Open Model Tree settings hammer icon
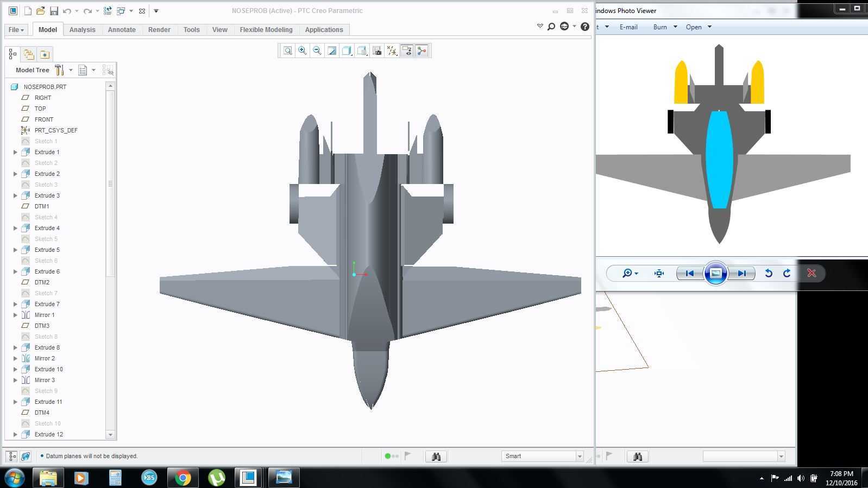 (x=60, y=70)
